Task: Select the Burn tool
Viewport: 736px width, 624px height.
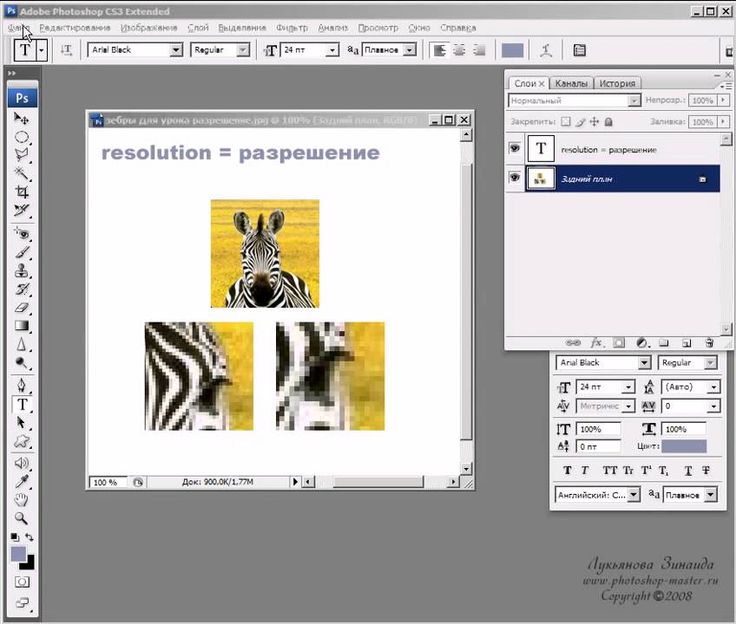Action: pos(21,363)
